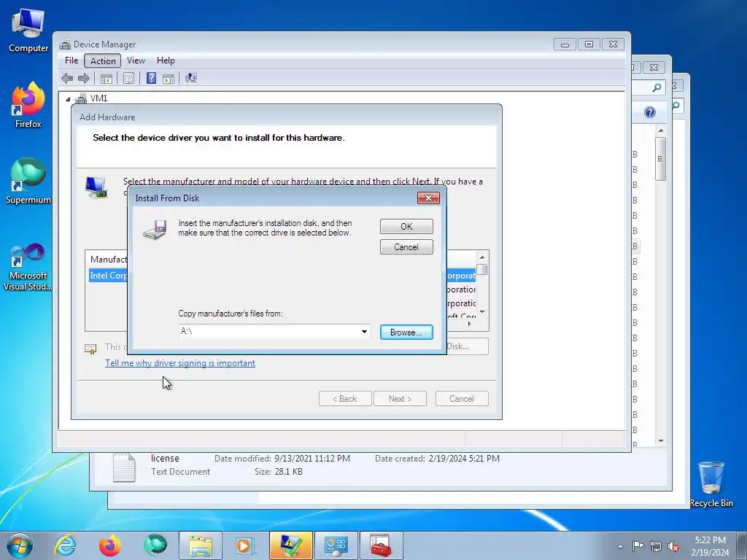
Task: Minimize the Device Manager window
Action: click(565, 44)
